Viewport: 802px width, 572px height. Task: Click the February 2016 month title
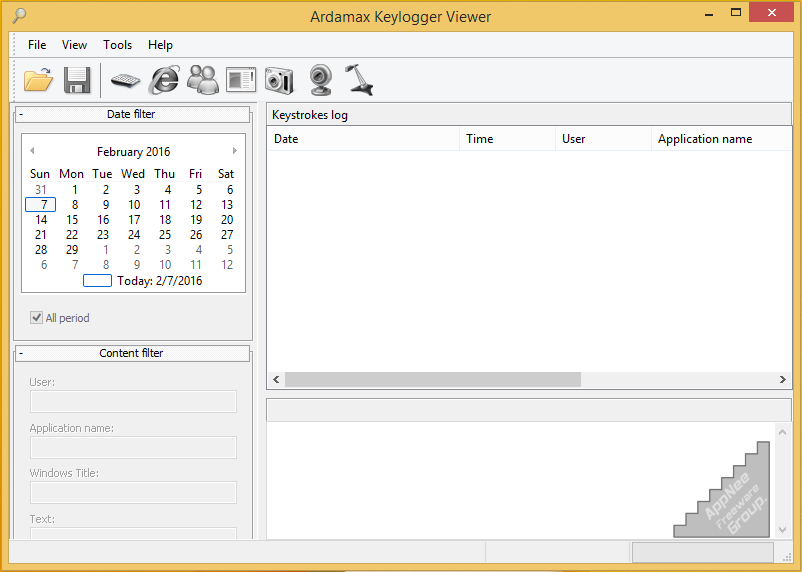pos(133,152)
